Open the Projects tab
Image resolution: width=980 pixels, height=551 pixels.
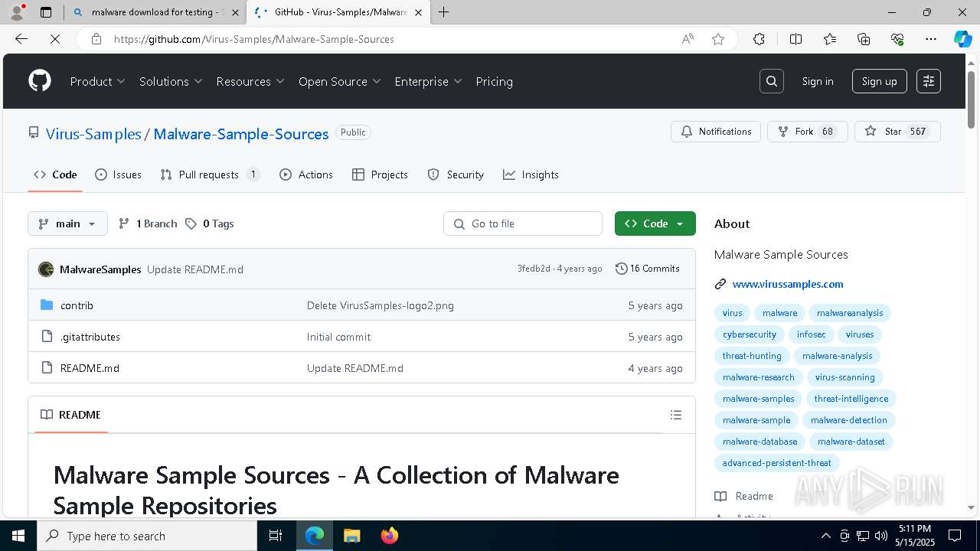380,174
